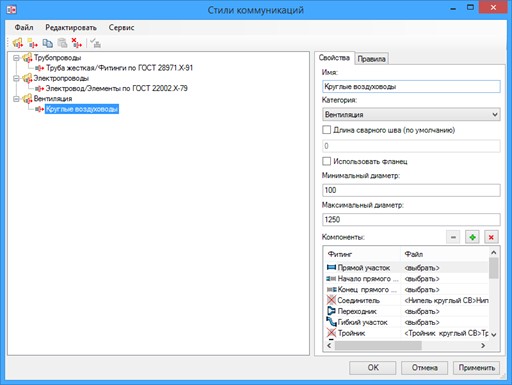
Task: Click the <Тройник круглый СВ> file cell
Action: [446, 333]
